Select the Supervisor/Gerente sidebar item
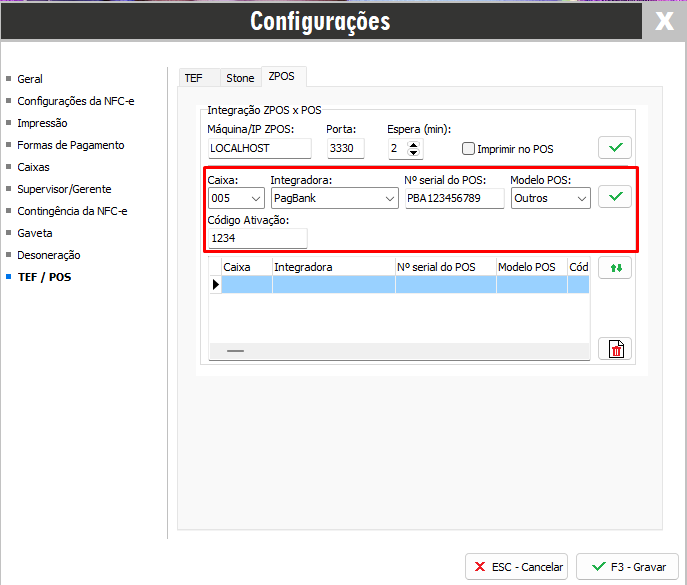The width and height of the screenshot is (687, 585). pos(64,189)
